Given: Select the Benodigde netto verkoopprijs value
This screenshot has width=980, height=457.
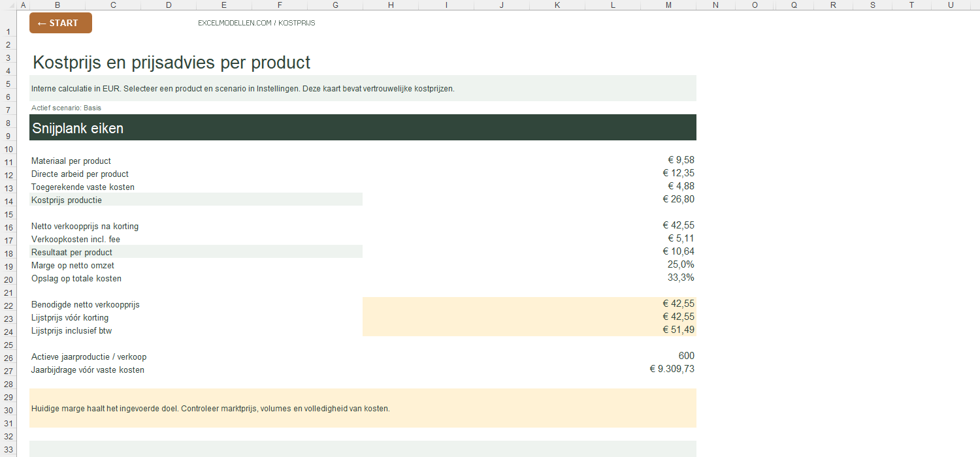Looking at the screenshot, I should 678,304.
